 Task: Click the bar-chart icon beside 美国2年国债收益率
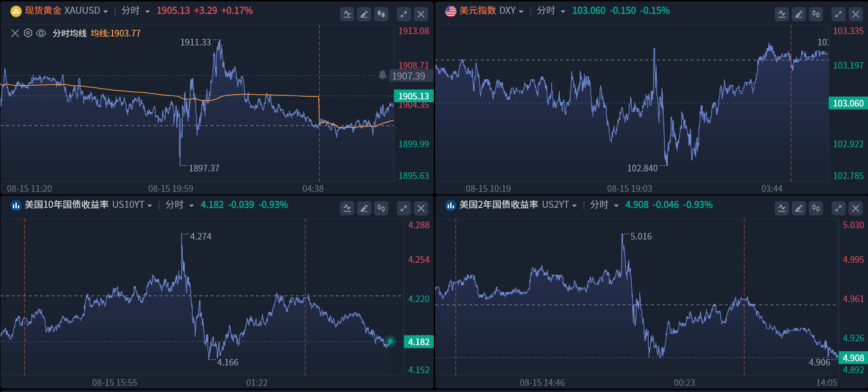click(451, 205)
